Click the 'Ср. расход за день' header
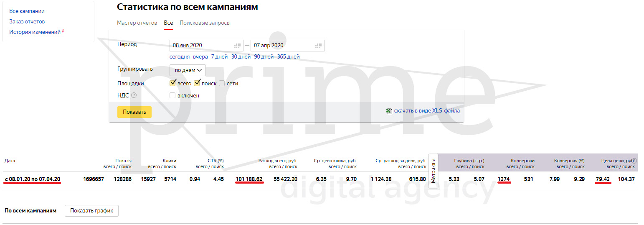The width and height of the screenshot is (644, 225). 401,161
